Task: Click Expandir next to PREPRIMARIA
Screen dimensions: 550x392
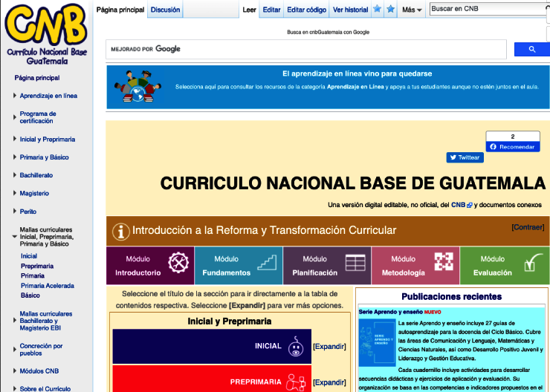Action: click(x=329, y=382)
